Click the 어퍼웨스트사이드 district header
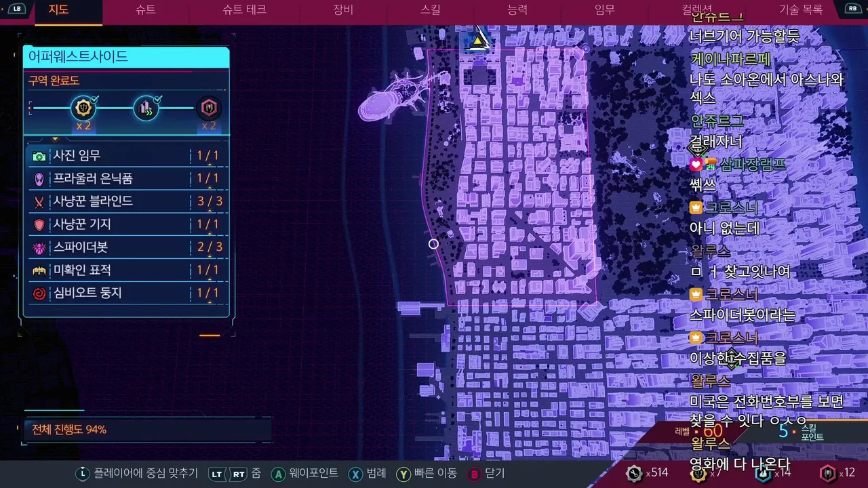The width and height of the screenshot is (868, 488). (126, 57)
